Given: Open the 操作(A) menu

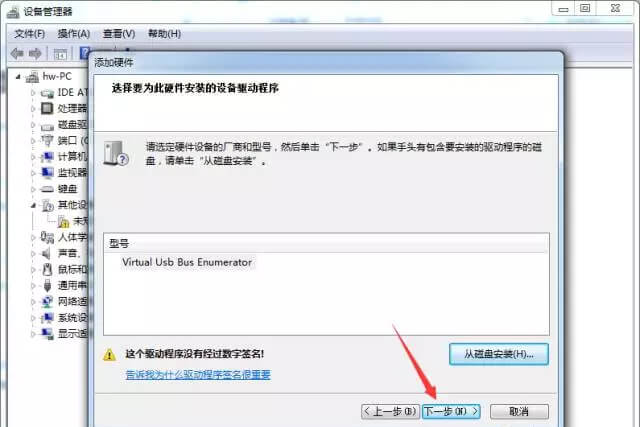Looking at the screenshot, I should [73, 33].
